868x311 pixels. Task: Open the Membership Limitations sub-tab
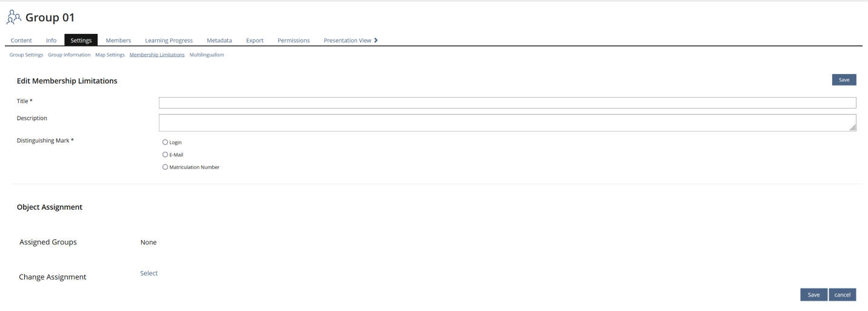click(157, 55)
